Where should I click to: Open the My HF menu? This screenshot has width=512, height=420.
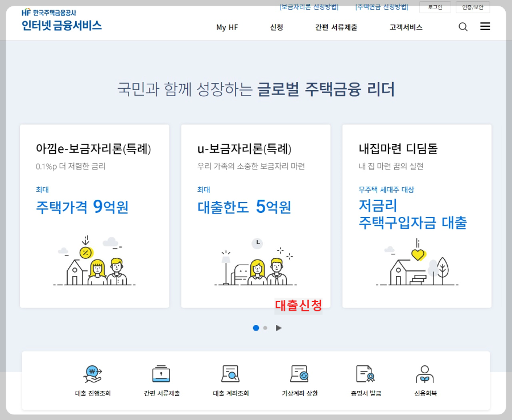coord(226,27)
